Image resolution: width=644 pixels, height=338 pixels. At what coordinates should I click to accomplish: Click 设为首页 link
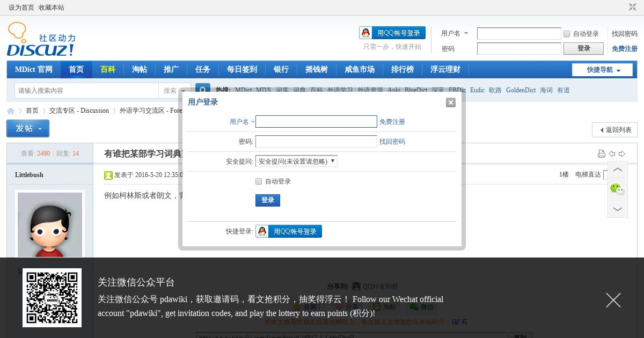[21, 8]
